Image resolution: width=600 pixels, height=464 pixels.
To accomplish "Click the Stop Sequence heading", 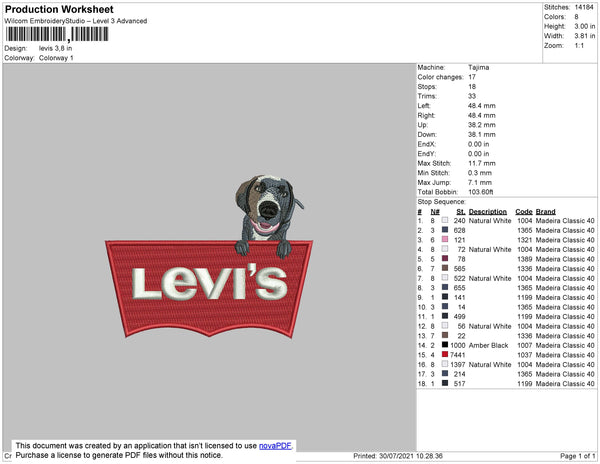I will pos(441,202).
